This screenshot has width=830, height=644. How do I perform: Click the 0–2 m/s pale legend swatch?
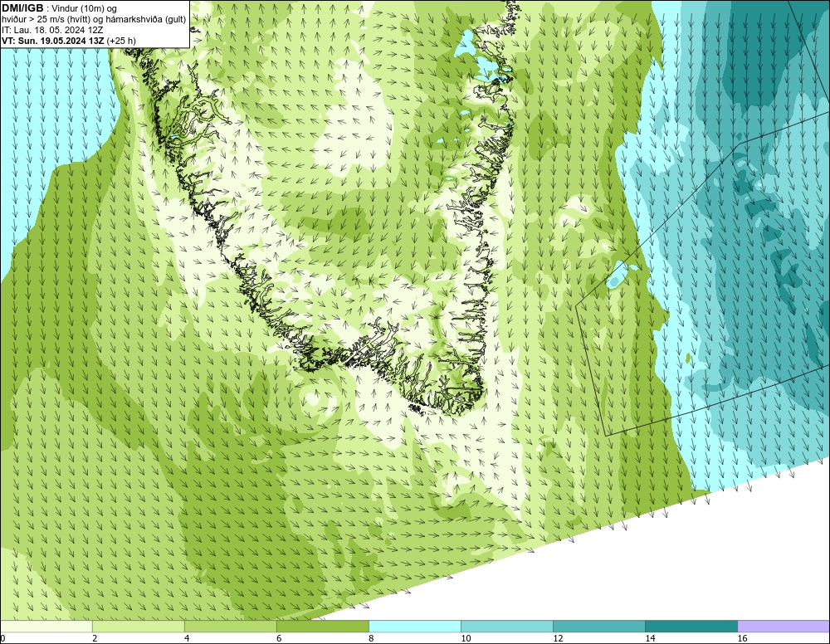(x=46, y=627)
